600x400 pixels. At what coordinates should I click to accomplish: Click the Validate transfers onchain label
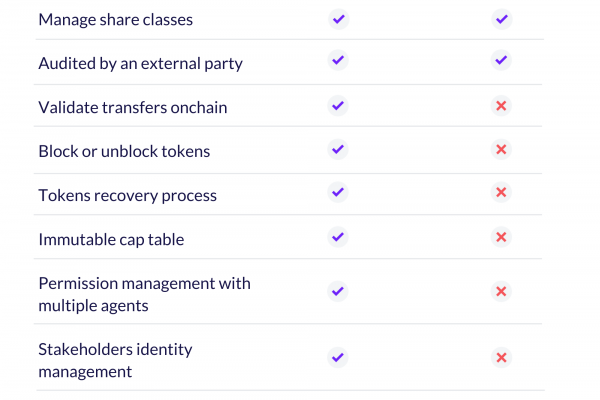133,108
